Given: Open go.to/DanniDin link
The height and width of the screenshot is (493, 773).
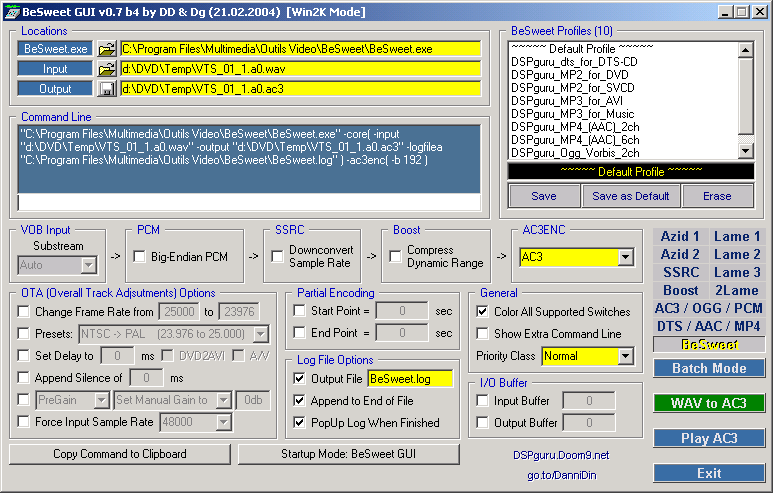Looking at the screenshot, I should pos(562,475).
